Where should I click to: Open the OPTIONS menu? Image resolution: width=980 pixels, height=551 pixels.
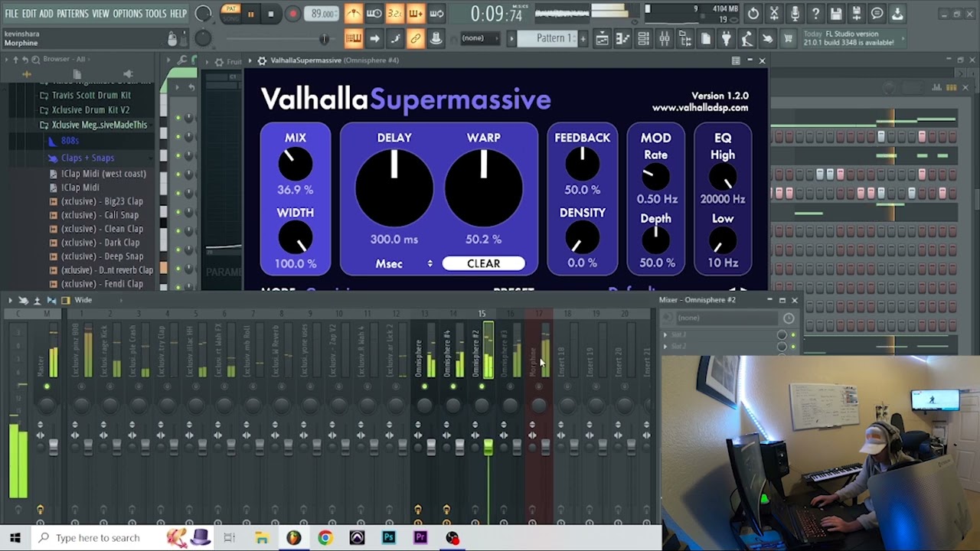click(x=128, y=14)
